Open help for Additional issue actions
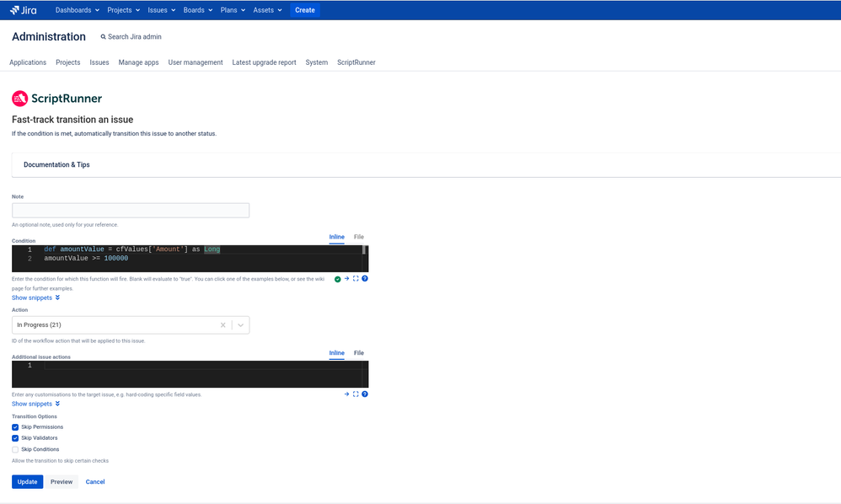The width and height of the screenshot is (841, 504). point(365,394)
